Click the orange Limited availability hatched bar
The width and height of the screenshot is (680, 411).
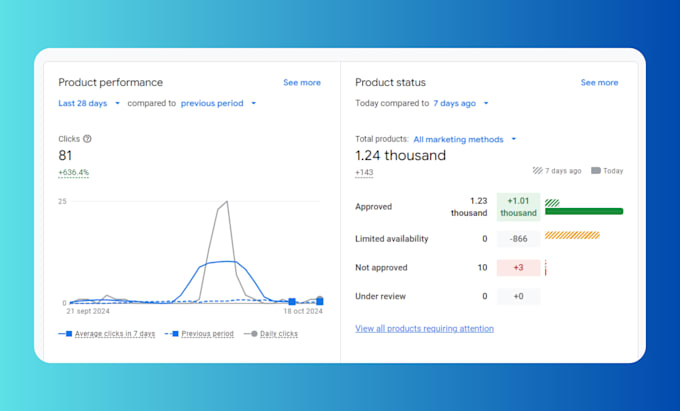tap(572, 235)
